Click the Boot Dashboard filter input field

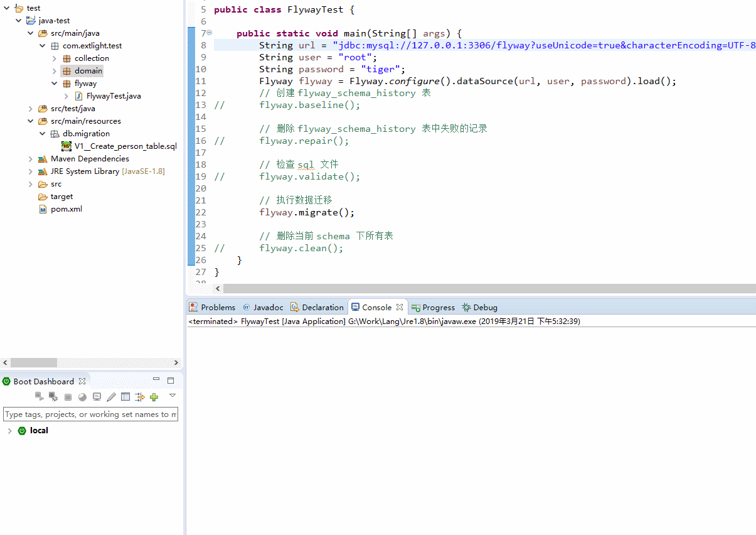tap(91, 414)
